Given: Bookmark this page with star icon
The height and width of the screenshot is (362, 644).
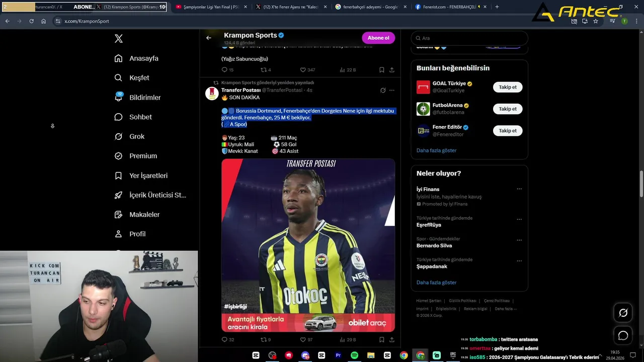Looking at the screenshot, I should (596, 21).
